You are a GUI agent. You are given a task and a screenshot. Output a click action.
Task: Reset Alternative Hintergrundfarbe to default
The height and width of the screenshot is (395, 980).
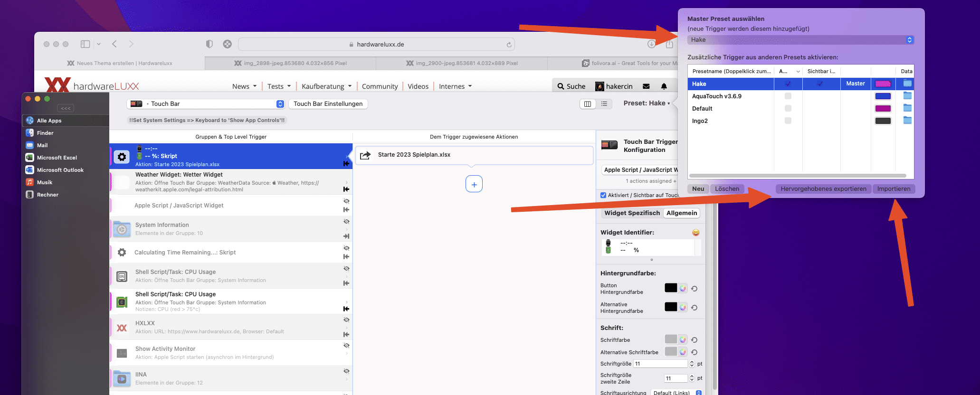tap(694, 308)
